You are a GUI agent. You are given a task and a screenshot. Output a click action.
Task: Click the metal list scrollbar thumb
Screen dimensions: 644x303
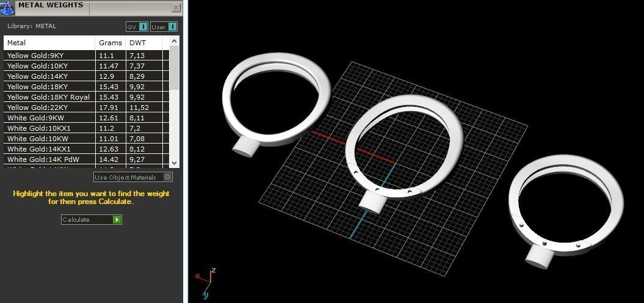[x=174, y=68]
